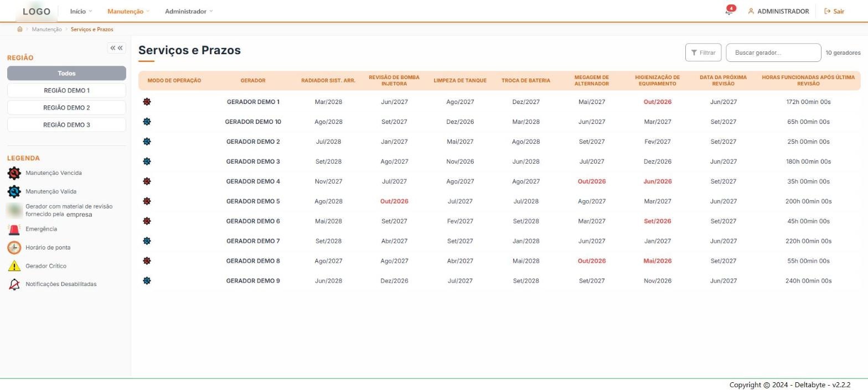This screenshot has width=868, height=390.
Task: Click GERADOR DEMO 3 operation mode icon
Action: coord(147,162)
